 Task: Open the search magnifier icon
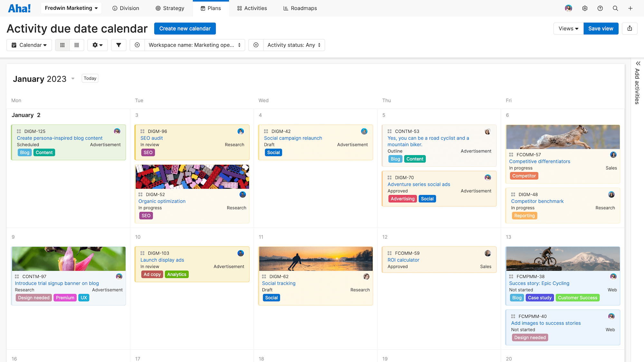point(615,8)
